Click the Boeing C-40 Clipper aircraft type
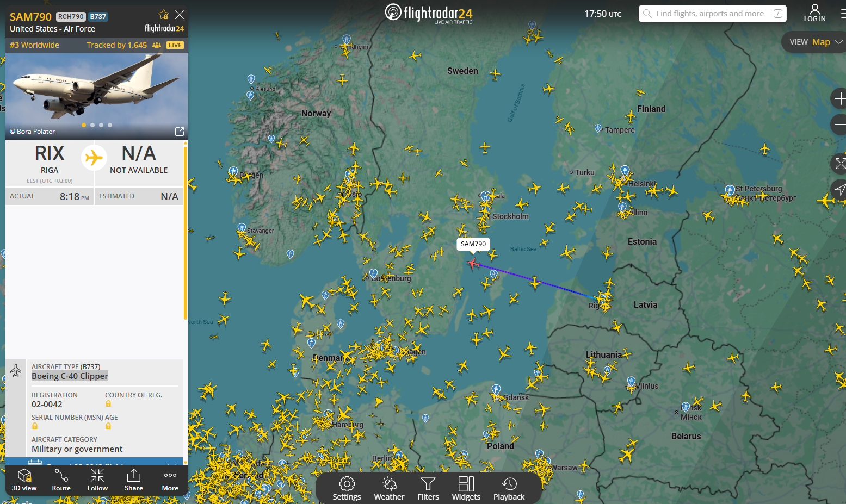846x504 pixels. click(70, 376)
